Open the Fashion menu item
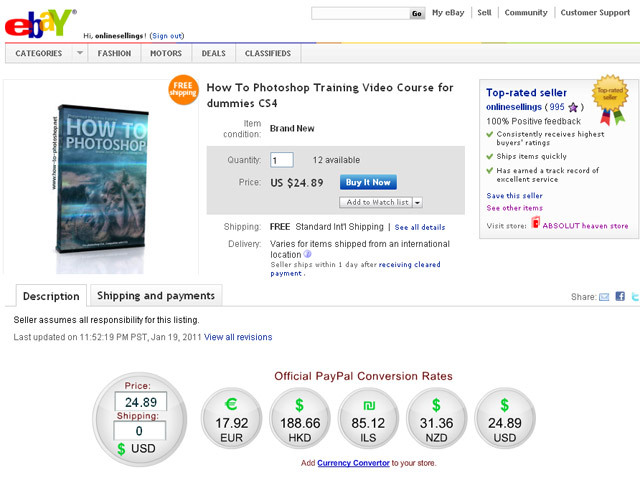 pos(114,53)
